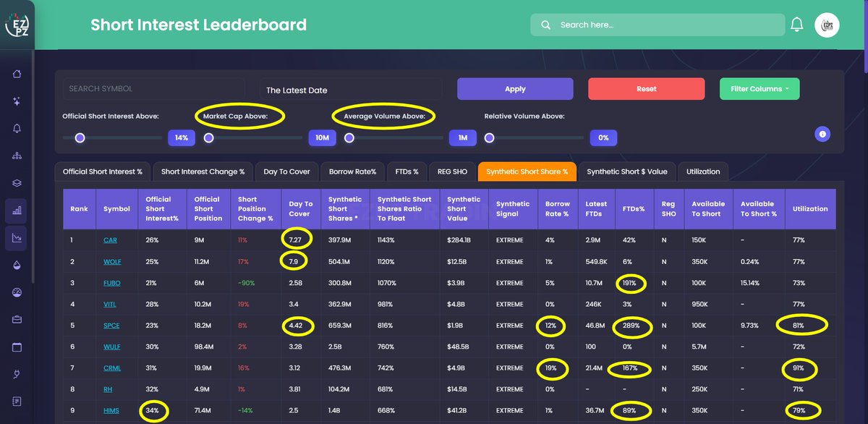Sort by the Rank column header
The height and width of the screenshot is (424, 868).
pos(79,209)
